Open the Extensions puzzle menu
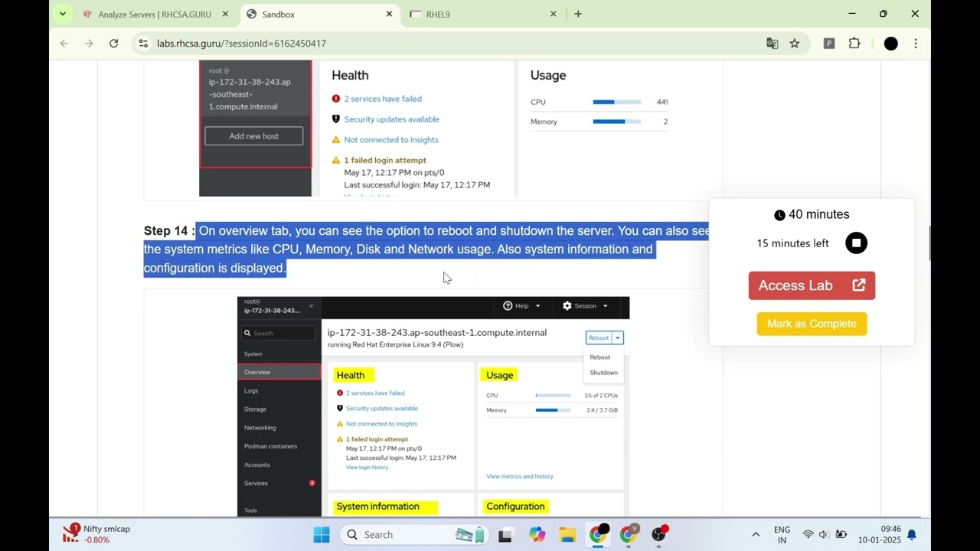The image size is (980, 551). pos(854,44)
